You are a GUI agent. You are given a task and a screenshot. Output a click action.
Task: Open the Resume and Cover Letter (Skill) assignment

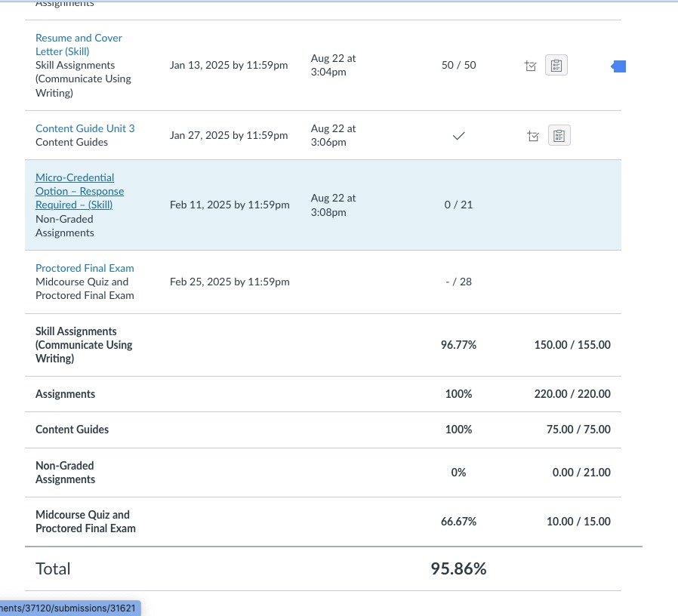(79, 45)
